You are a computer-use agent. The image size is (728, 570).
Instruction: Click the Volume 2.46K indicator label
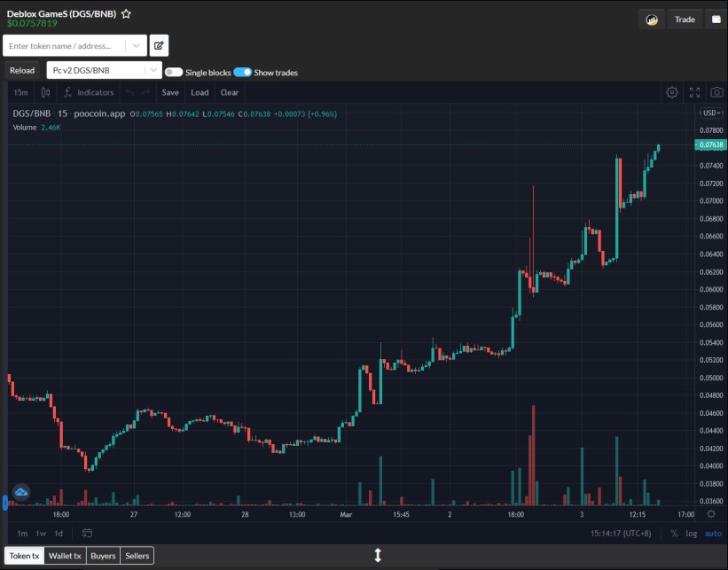36,127
